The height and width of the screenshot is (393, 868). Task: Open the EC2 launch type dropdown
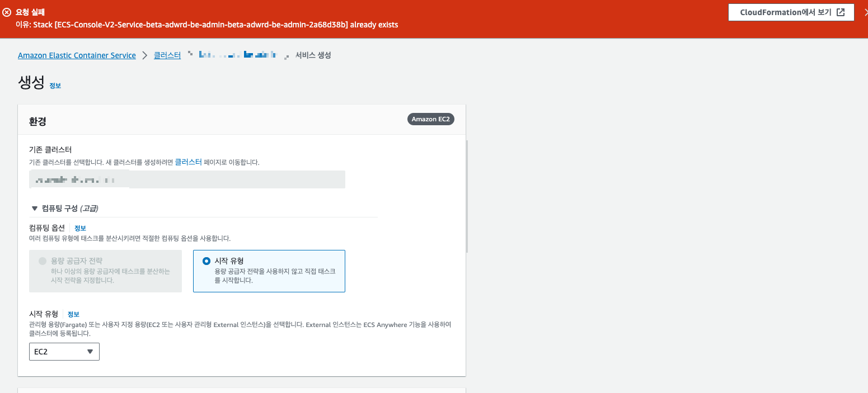point(64,352)
